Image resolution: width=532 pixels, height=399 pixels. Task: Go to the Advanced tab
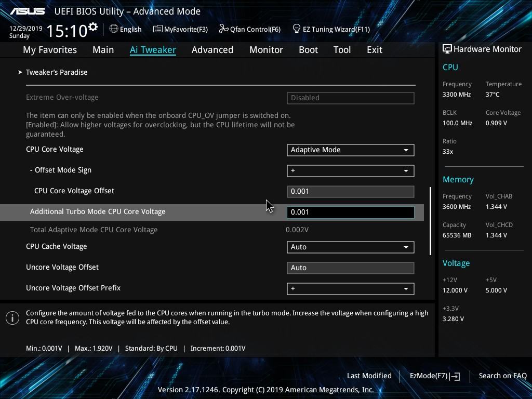tap(212, 50)
